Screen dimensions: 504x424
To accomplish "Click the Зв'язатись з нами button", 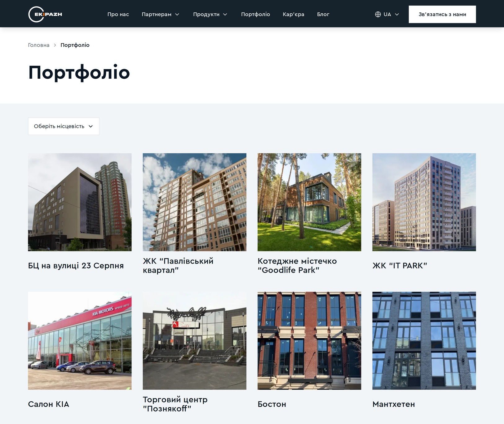I will (x=442, y=14).
